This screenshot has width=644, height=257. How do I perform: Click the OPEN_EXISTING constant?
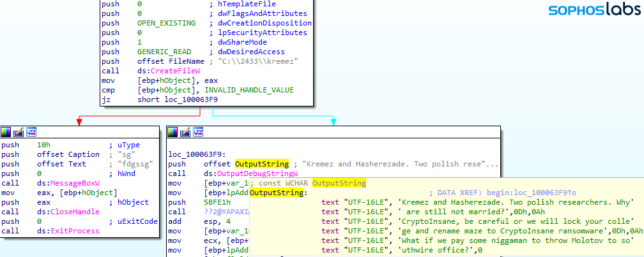pos(166,23)
